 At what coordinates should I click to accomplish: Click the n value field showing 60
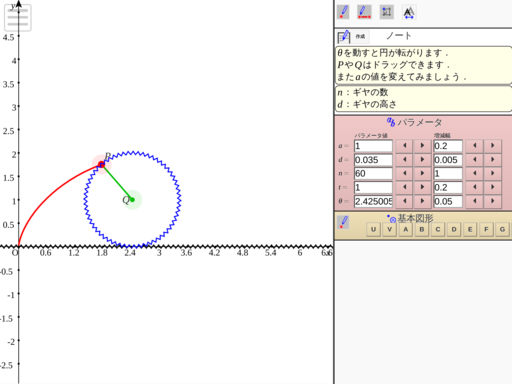[x=373, y=174]
